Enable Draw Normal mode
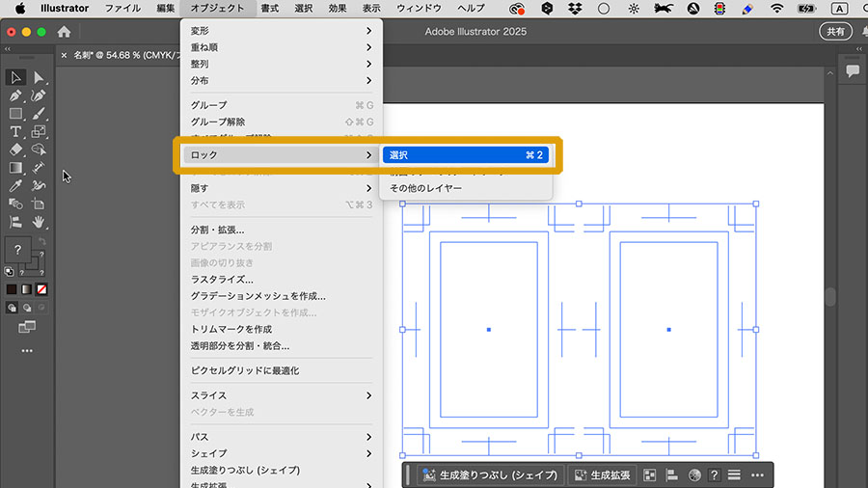The height and width of the screenshot is (488, 868). point(12,308)
